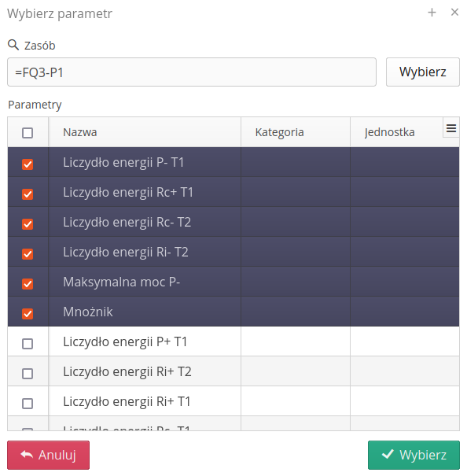This screenshot has width=467, height=476.
Task: Toggle the select-all checkbox in the header
Action: [28, 133]
